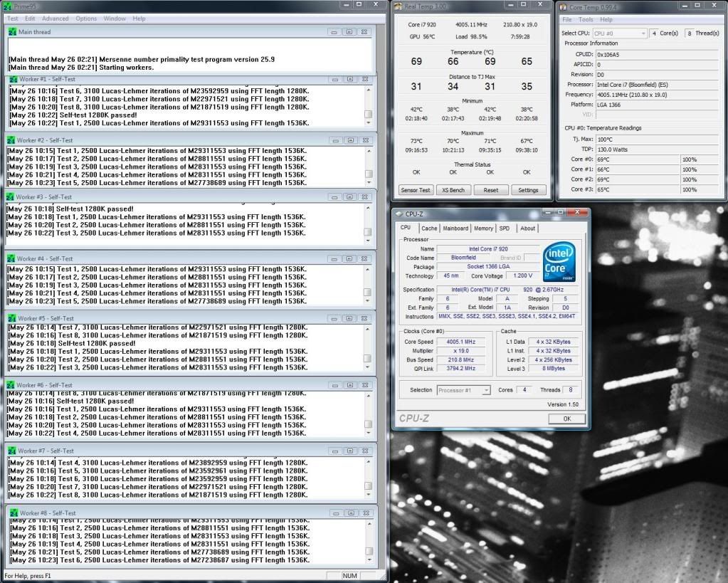The image size is (728, 583).
Task: Open the Help menu in Core Temp
Action: [x=606, y=19]
